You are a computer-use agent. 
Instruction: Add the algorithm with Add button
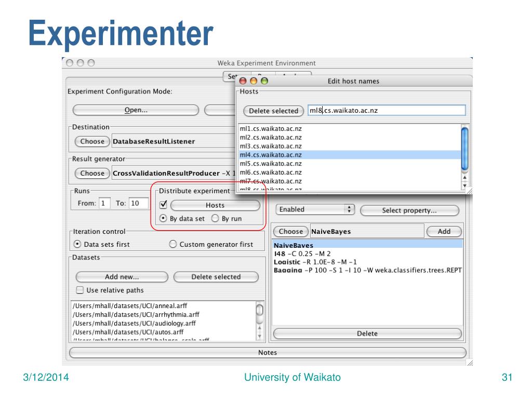[x=444, y=231]
